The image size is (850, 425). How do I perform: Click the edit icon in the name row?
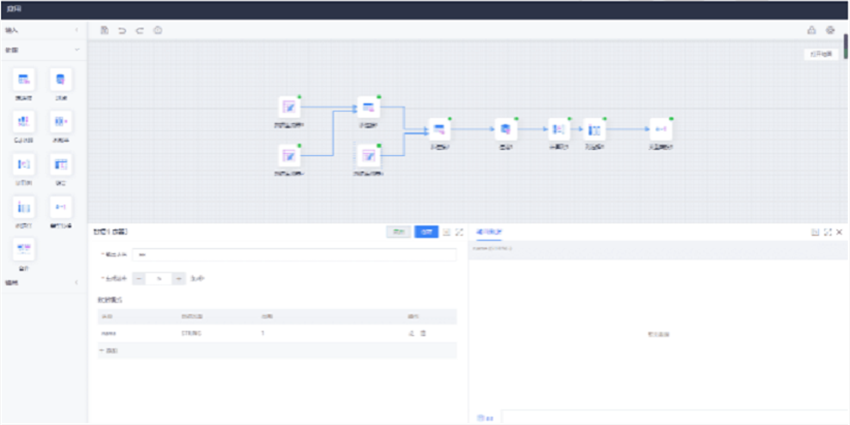pos(411,332)
